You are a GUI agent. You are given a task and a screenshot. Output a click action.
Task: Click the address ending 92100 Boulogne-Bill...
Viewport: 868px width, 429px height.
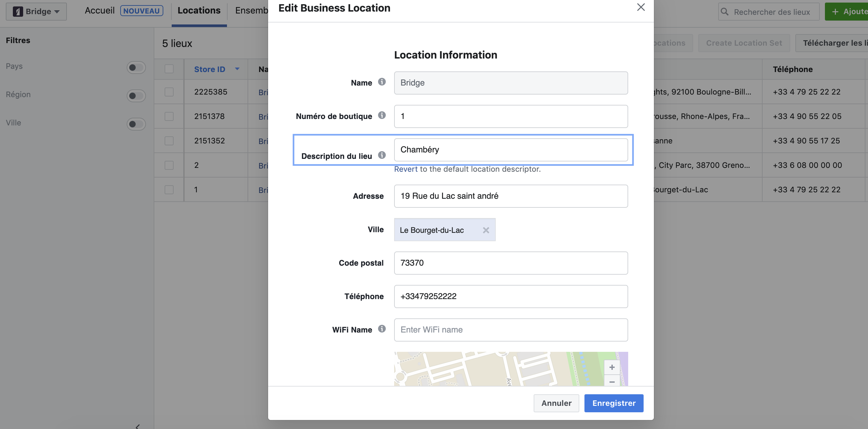pos(702,92)
